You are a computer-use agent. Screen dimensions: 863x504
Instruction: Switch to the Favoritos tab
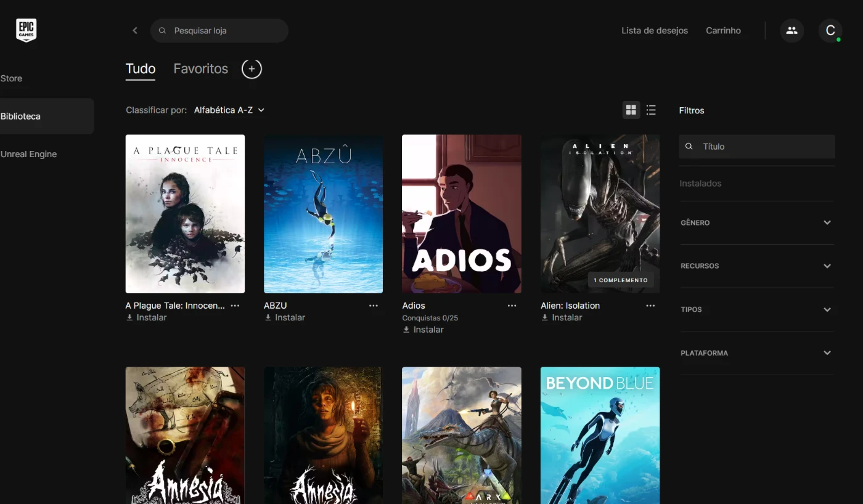201,69
